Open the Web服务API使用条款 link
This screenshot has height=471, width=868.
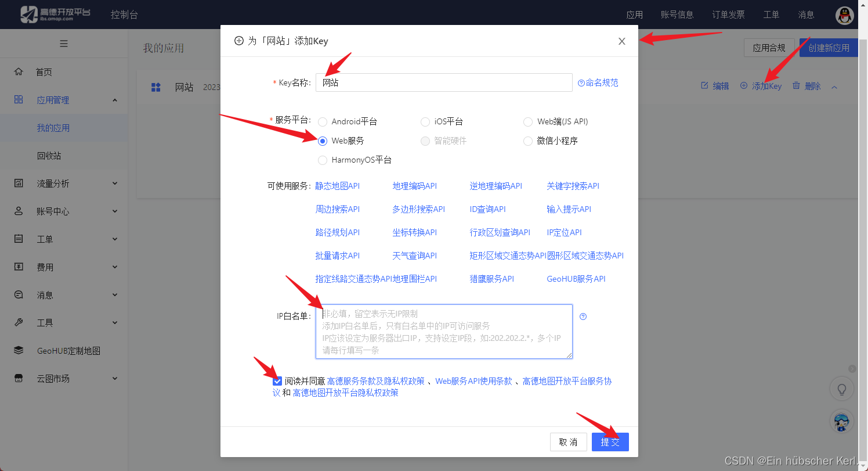point(474,382)
